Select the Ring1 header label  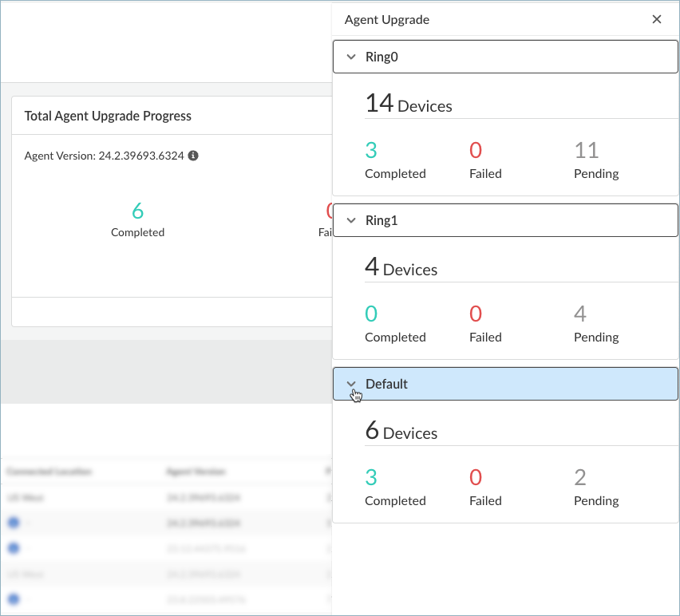pos(382,220)
